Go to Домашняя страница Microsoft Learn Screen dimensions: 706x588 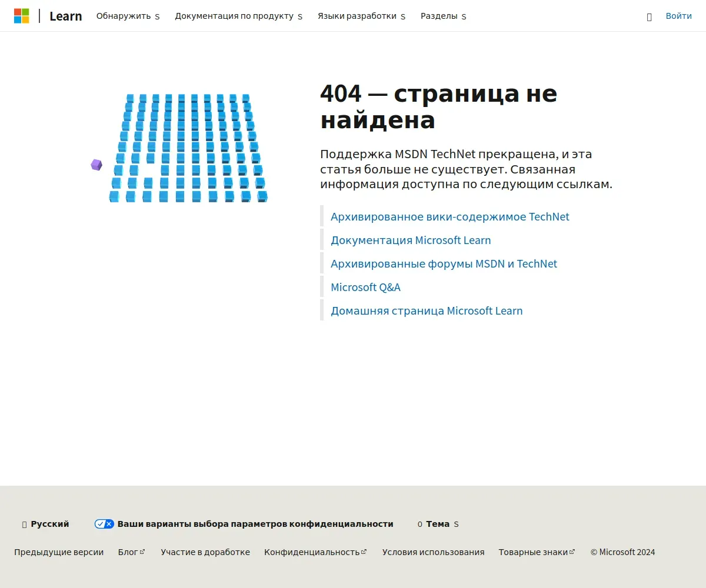[427, 310]
